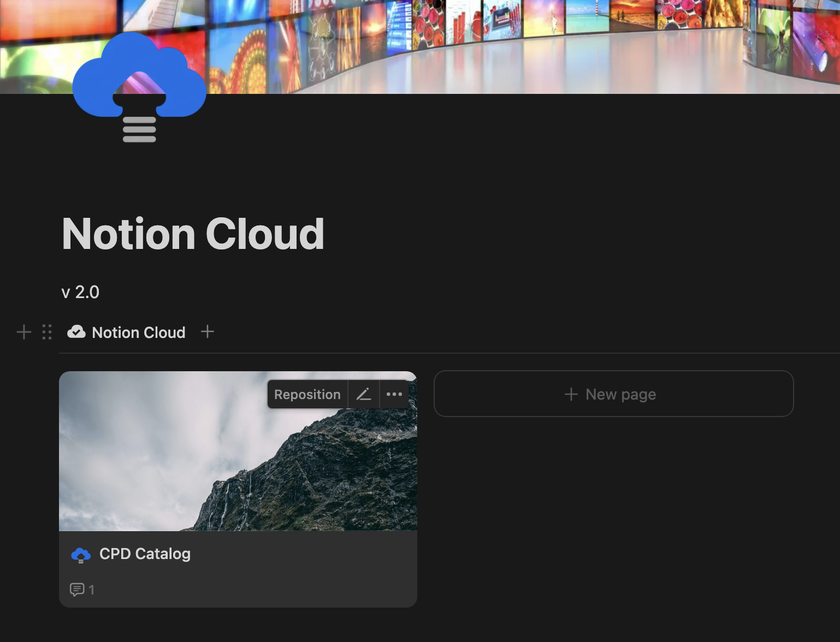Add a new view with the plus icon

(x=208, y=331)
